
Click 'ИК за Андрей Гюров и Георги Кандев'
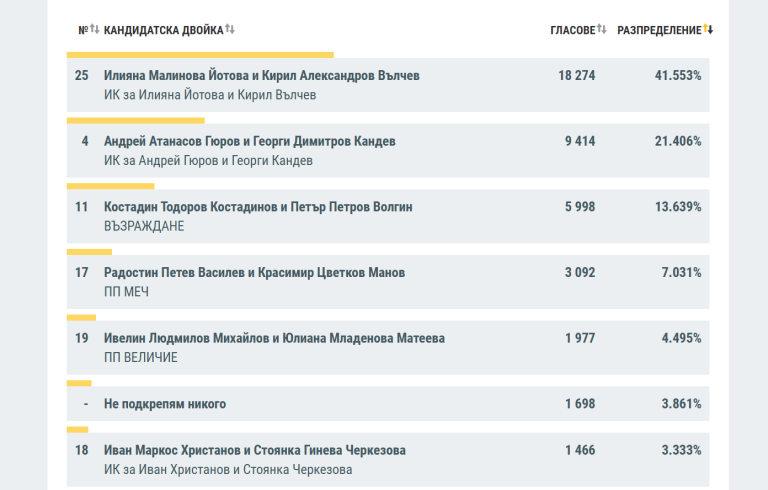[x=208, y=160]
